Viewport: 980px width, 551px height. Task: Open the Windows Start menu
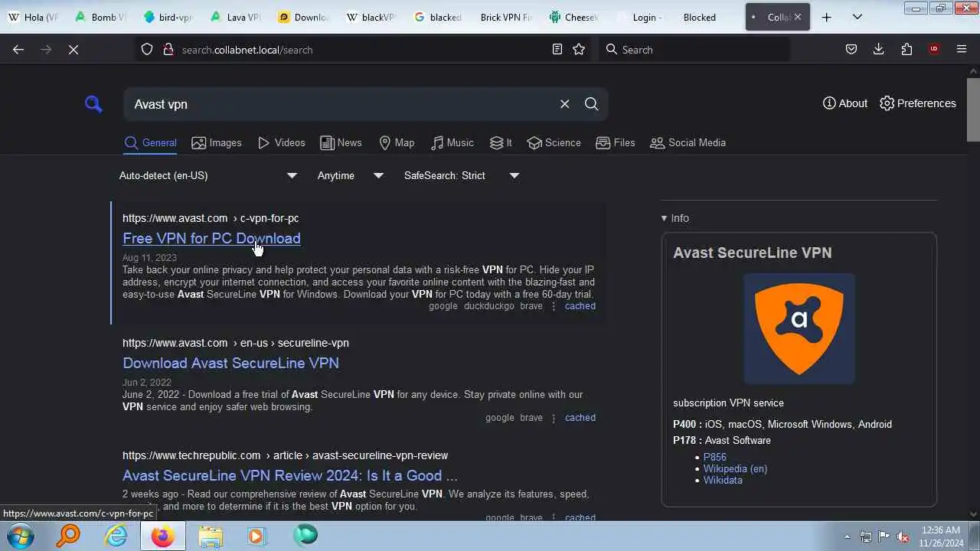coord(19,536)
